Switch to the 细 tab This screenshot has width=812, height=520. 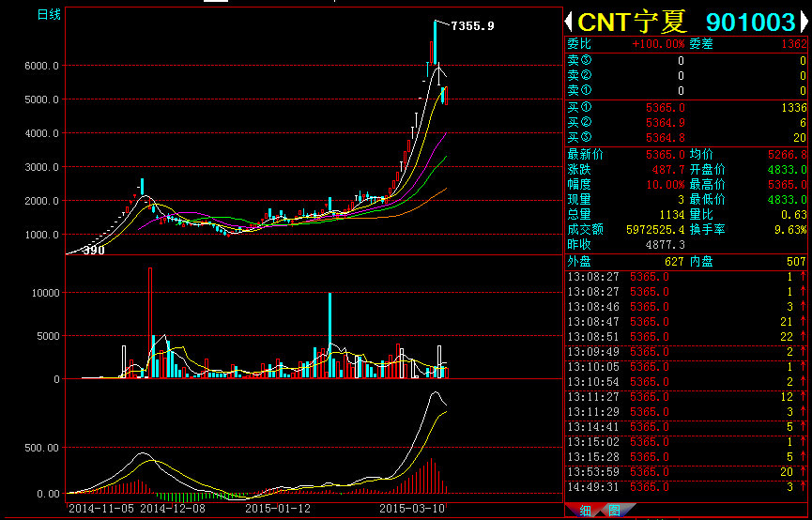pos(585,512)
